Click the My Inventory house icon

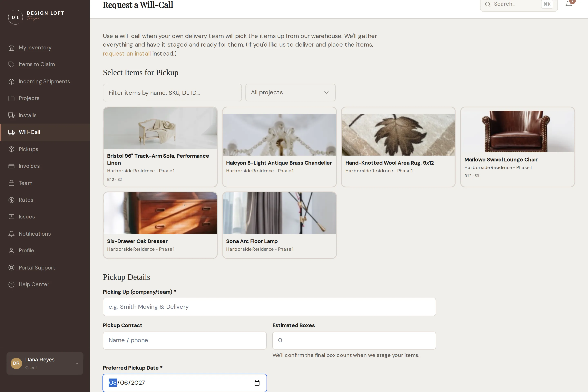coord(11,48)
